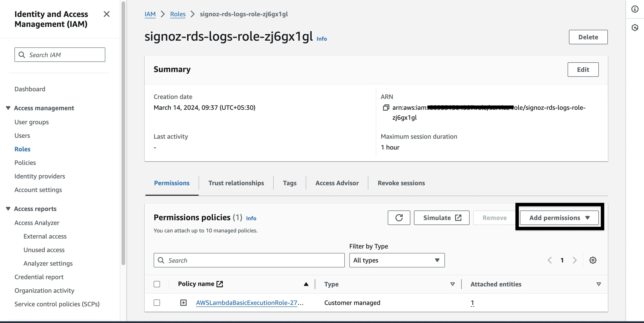Open the Add permissions dropdown
Screen dimensions: 644x323
pyautogui.click(x=559, y=218)
